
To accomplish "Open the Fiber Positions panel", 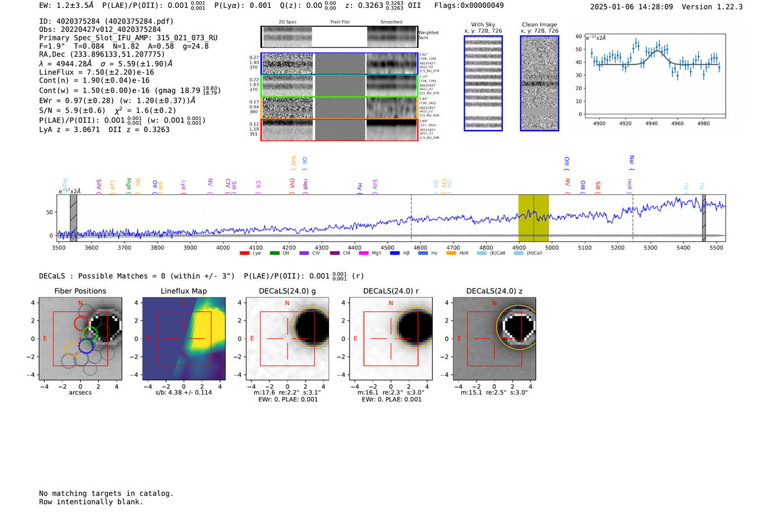I will [x=80, y=338].
